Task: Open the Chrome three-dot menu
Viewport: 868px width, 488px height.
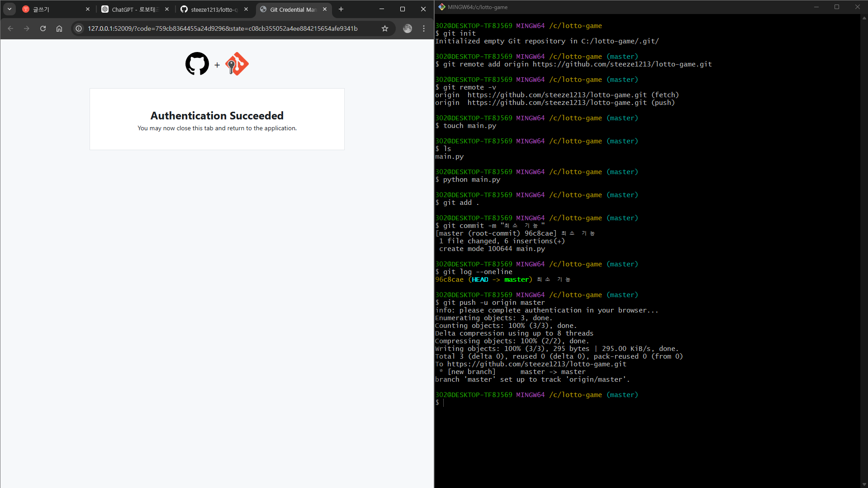Action: 424,28
